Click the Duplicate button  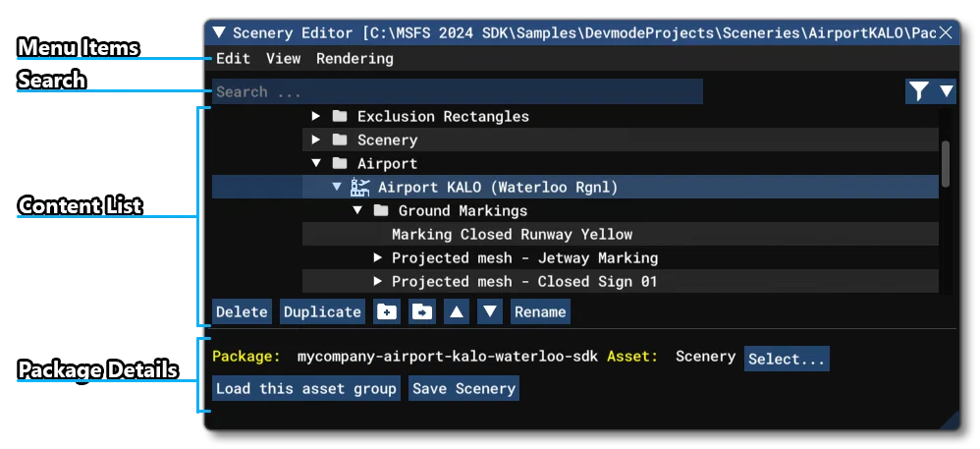(x=322, y=311)
